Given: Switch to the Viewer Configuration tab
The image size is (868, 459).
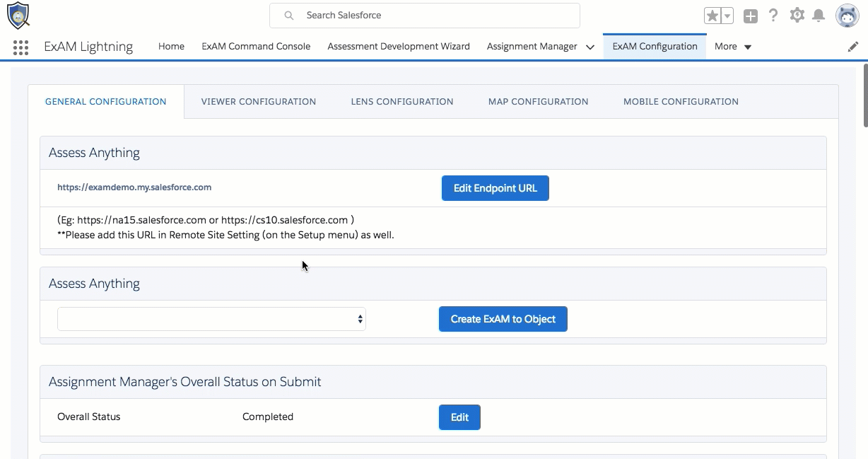Looking at the screenshot, I should click(x=259, y=101).
